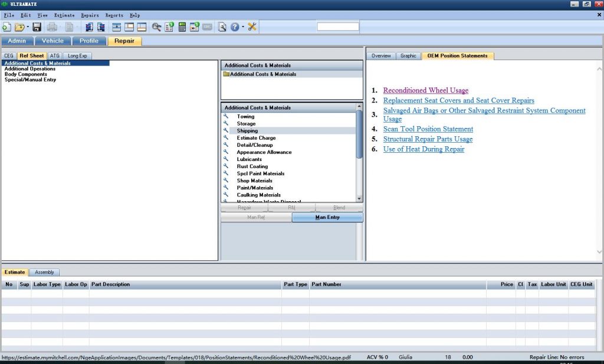Click the second blue vehicle book icon
This screenshot has height=364, width=604.
tap(101, 27)
